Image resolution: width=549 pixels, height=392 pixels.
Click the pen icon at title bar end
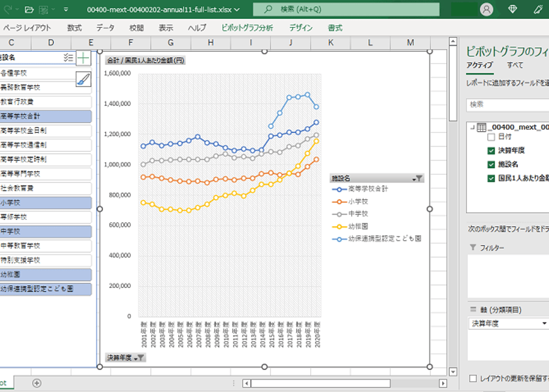tap(538, 10)
